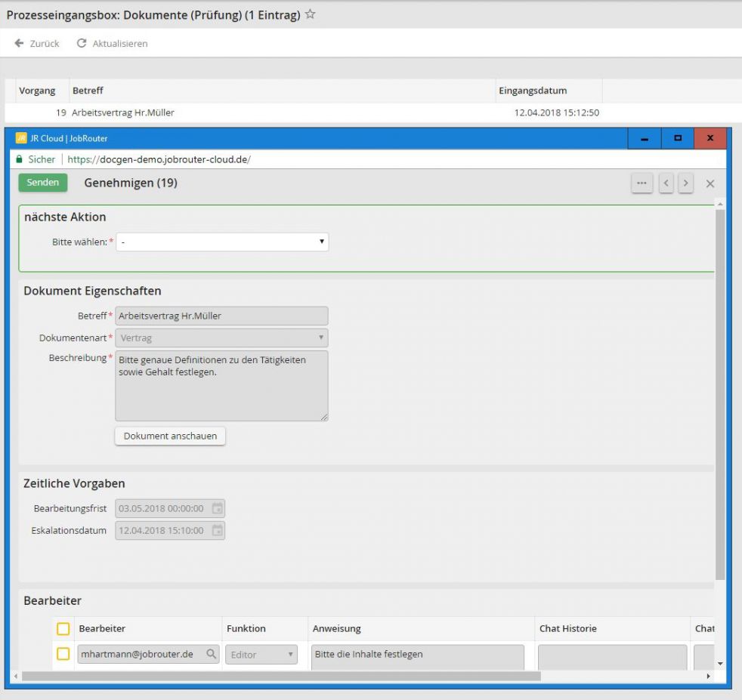Screen dimensions: 742x700
Task: Open the 'Bitte wählen' dropdown
Action: point(222,242)
